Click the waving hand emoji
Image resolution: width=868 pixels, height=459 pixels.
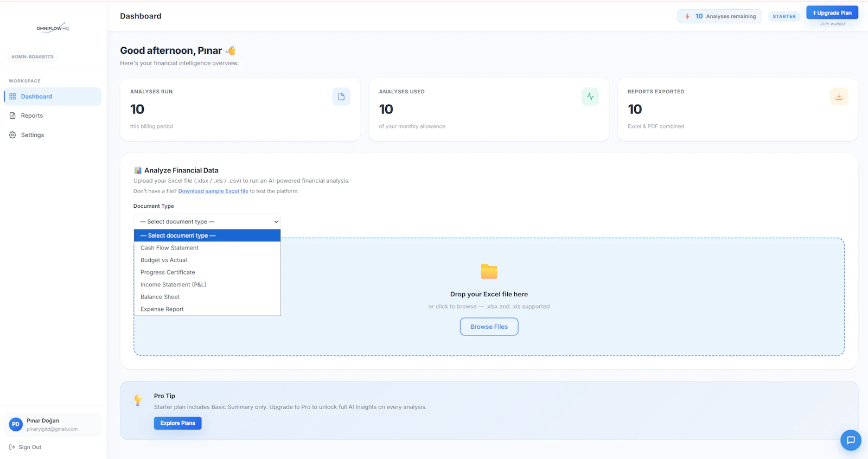click(x=231, y=50)
